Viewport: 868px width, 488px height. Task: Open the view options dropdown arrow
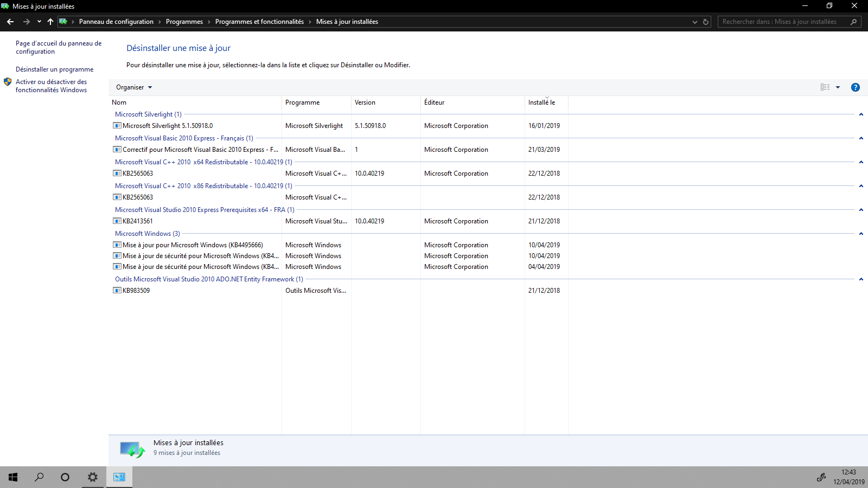click(838, 87)
